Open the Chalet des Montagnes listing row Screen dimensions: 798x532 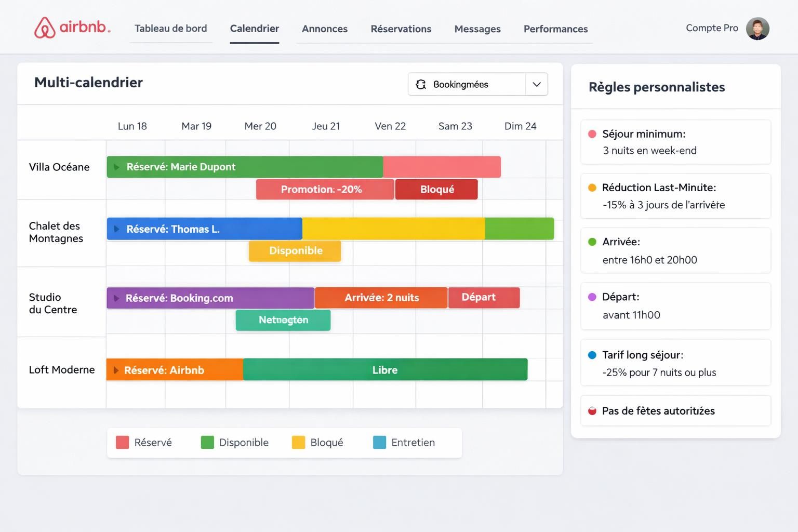(56, 232)
